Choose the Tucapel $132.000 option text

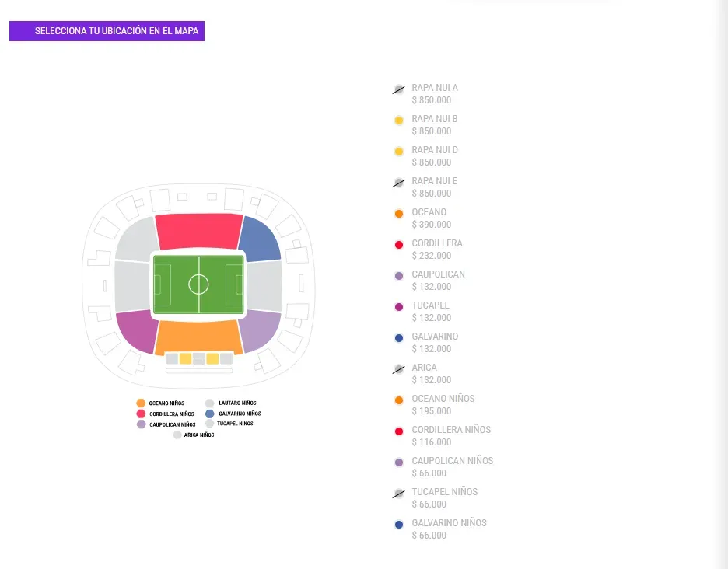431,311
